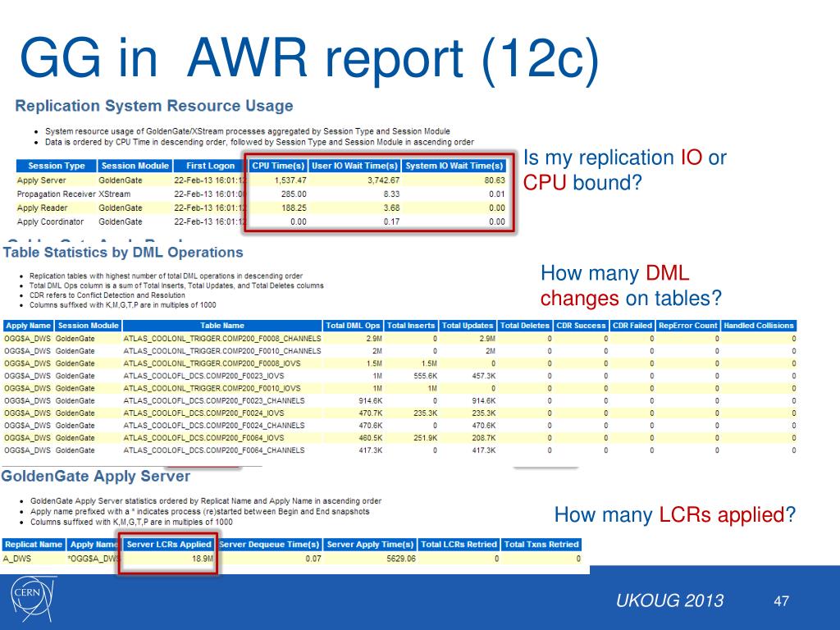Select table ATLAS_COOLONL_TRIGGER.COMP200_F0010_IOVS
The width and height of the screenshot is (840, 630).
tap(212, 388)
